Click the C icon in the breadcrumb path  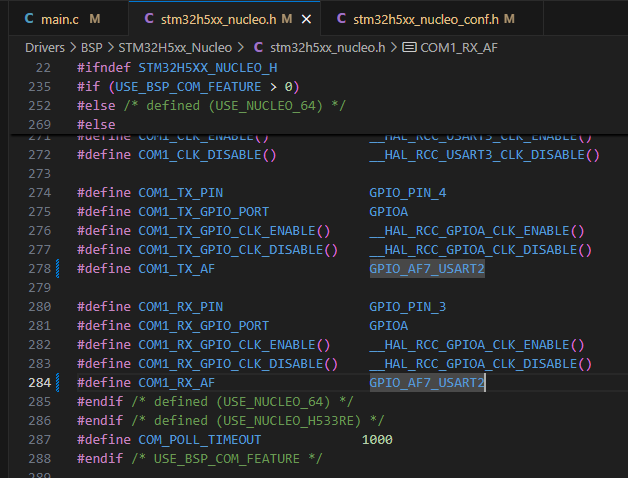pyautogui.click(x=258, y=48)
